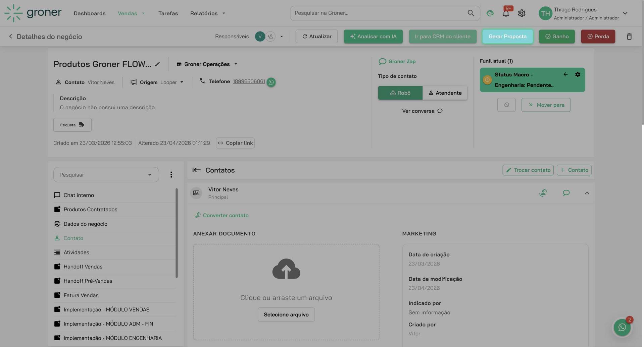Viewport: 644px width, 347px height.
Task: View funnel history using the clock icon
Action: [x=506, y=105]
